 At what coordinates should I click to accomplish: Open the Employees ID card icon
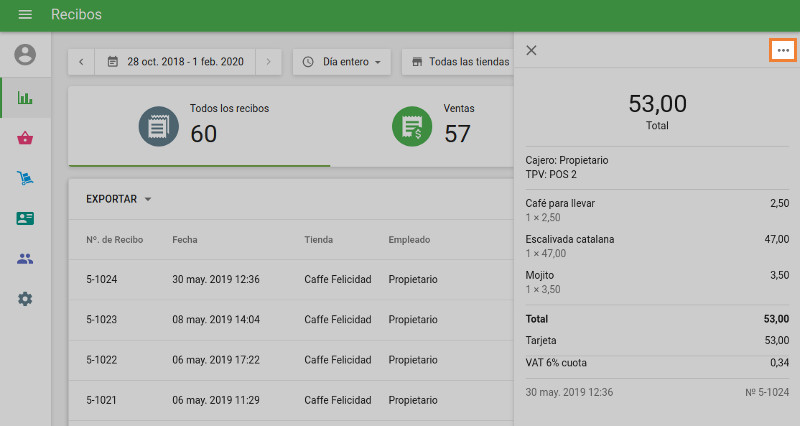coord(25,218)
